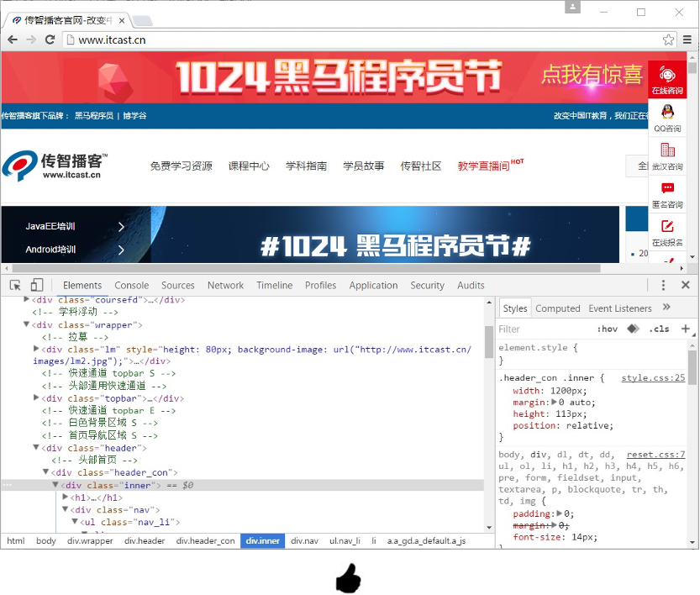Image resolution: width=700 pixels, height=595 pixels.
Task: Click the browser back arrow
Action: 13,39
